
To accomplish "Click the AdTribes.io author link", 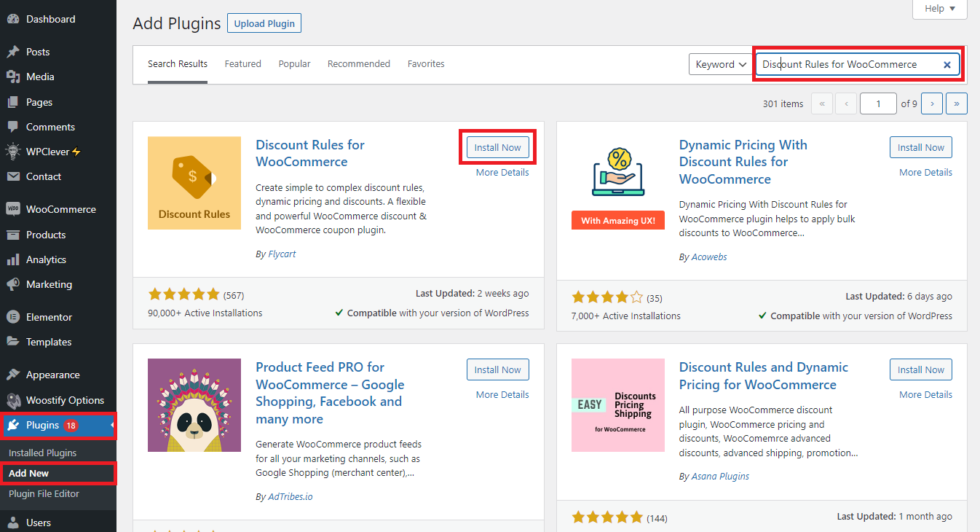I will (x=290, y=497).
